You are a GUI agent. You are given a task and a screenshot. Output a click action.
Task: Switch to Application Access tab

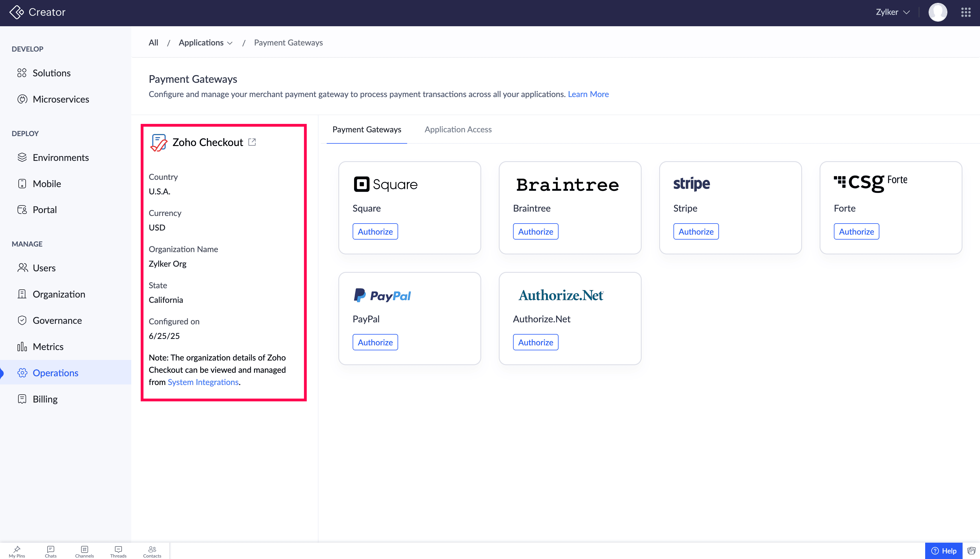pos(458,129)
